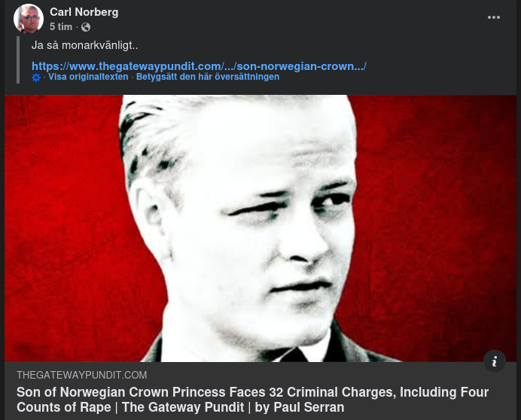Image resolution: width=521 pixels, height=420 pixels.
Task: Open Carl Norberg's profile name link
Action: (x=84, y=12)
